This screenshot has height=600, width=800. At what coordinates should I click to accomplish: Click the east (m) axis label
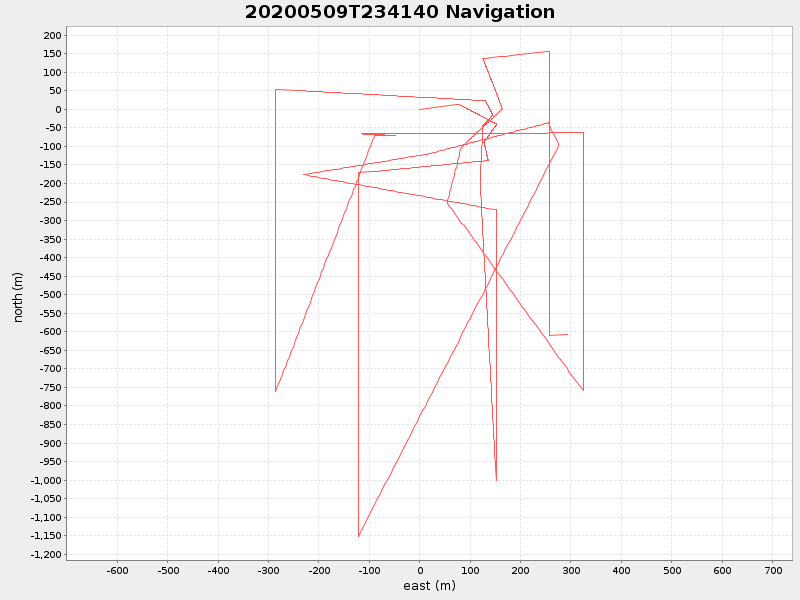pos(429,586)
